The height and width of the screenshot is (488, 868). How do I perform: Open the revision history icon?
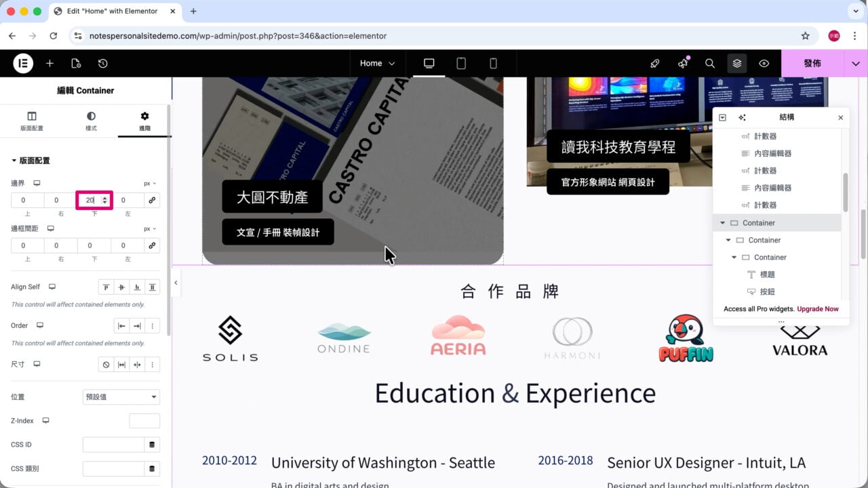102,63
